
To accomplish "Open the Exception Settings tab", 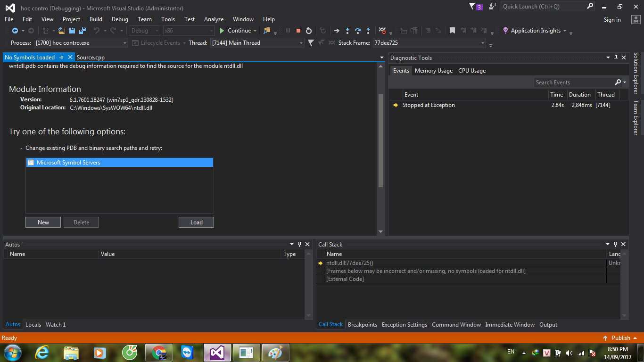I will pos(405,325).
